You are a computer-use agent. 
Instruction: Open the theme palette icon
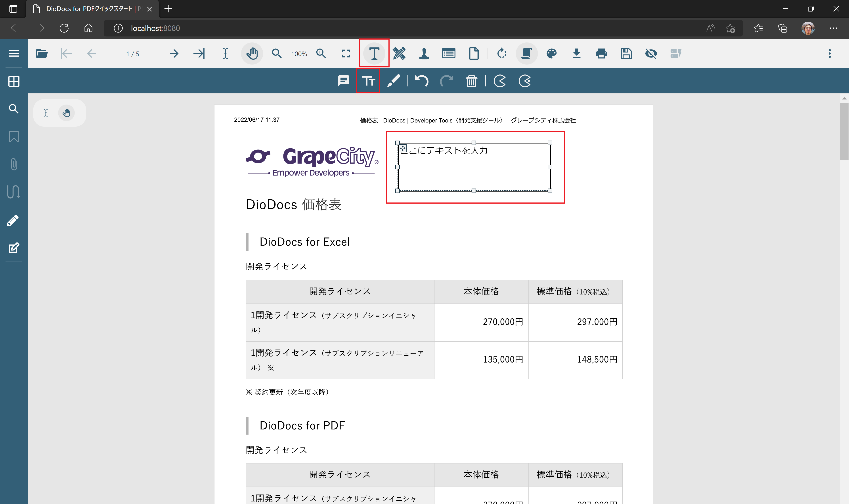pos(551,54)
